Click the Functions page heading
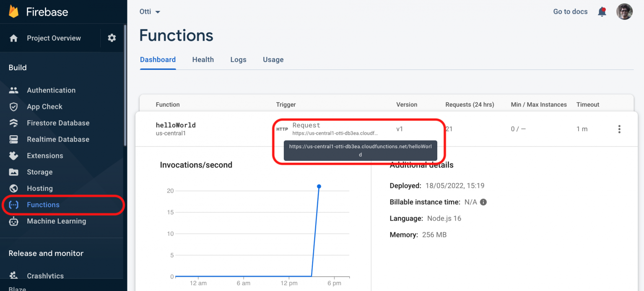Screen dimensions: 644x291 point(176,36)
